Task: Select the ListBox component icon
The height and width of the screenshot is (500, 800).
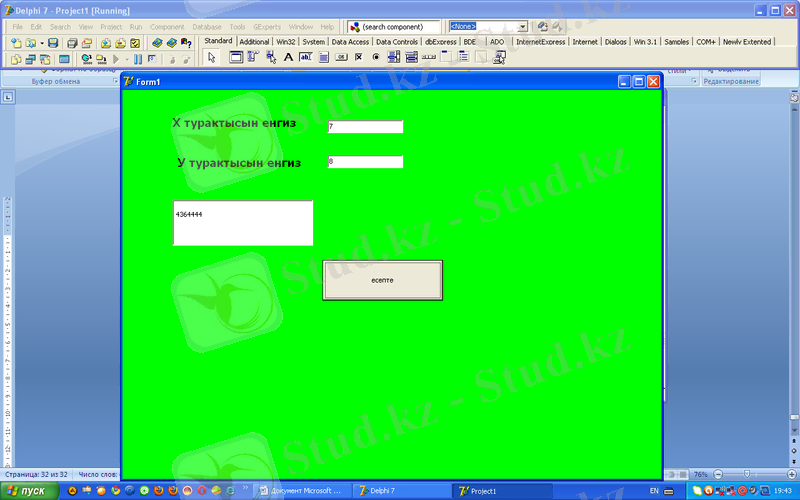Action: [x=394, y=57]
